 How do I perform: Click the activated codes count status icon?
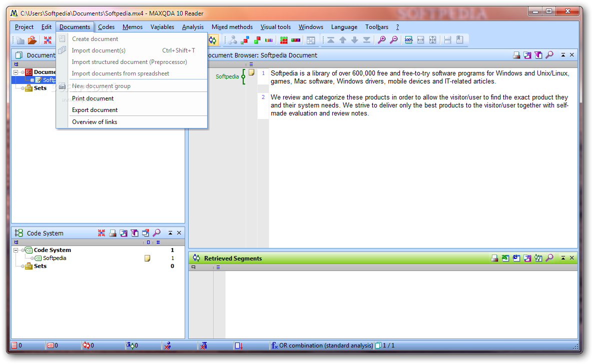51,345
